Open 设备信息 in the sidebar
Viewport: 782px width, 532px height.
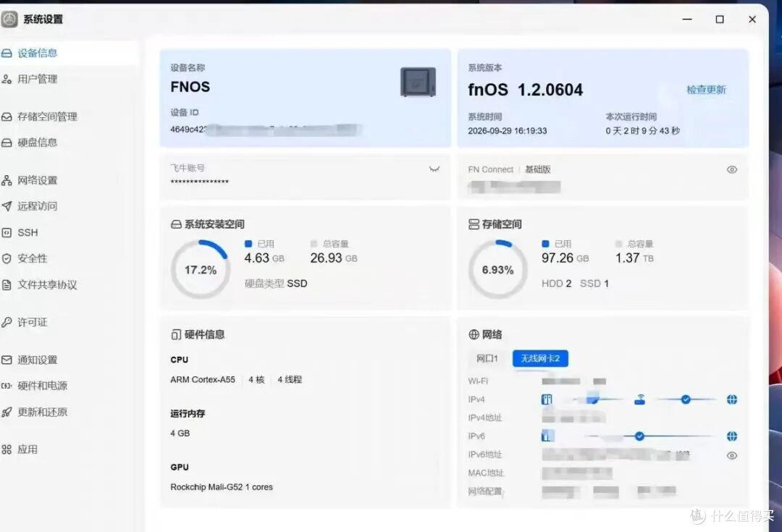68,53
